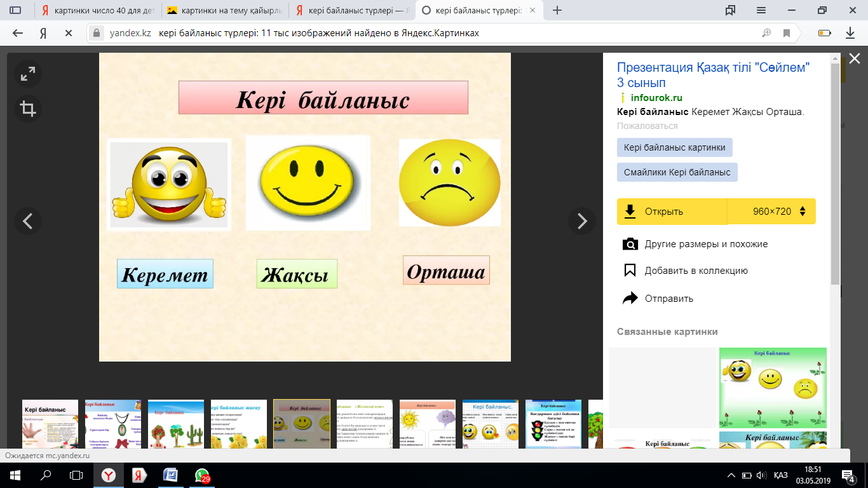Screen dimensions: 868x488
Task: Close the image viewer with X icon
Action: (854, 59)
